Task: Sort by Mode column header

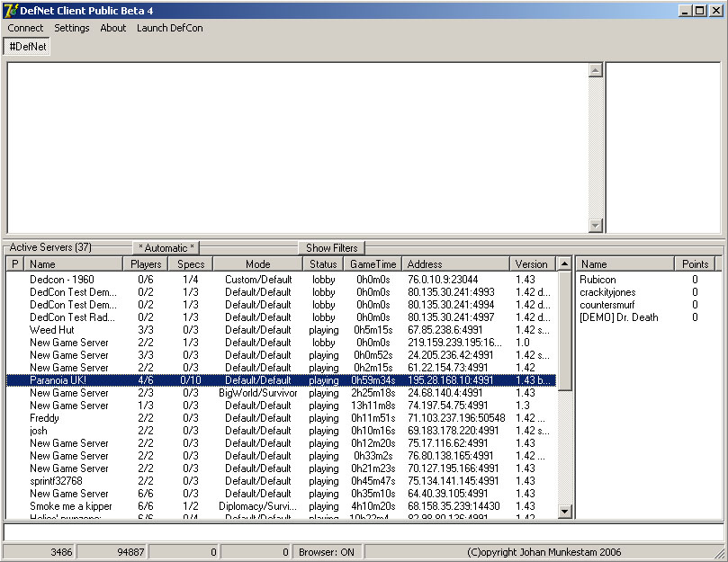Action: [x=258, y=264]
